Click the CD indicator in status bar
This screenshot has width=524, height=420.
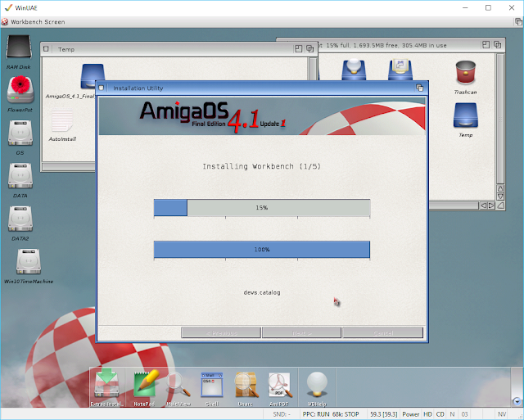coord(440,414)
